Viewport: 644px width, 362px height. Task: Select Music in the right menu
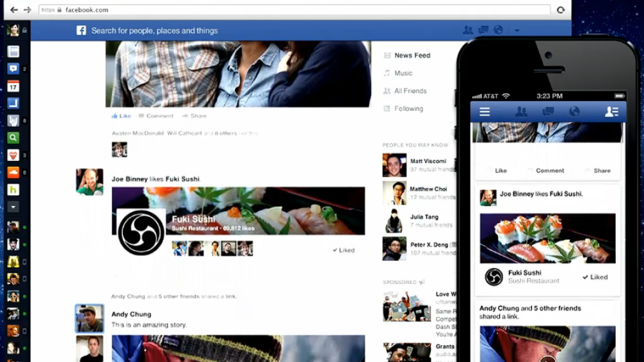click(x=403, y=73)
